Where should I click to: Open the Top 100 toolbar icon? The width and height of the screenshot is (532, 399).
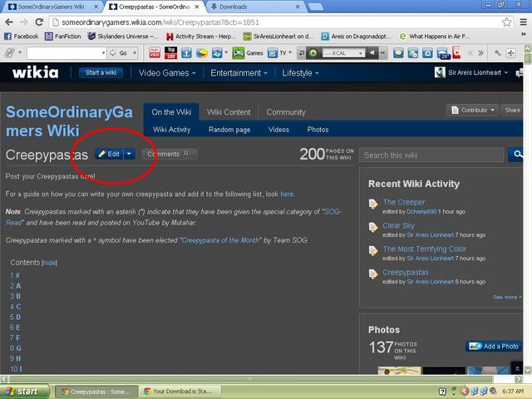tap(170, 53)
